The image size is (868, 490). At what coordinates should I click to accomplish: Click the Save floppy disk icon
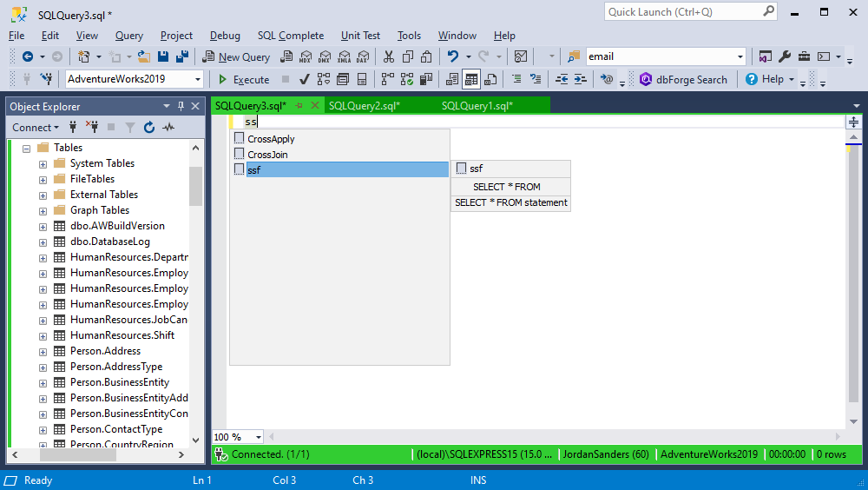click(163, 56)
